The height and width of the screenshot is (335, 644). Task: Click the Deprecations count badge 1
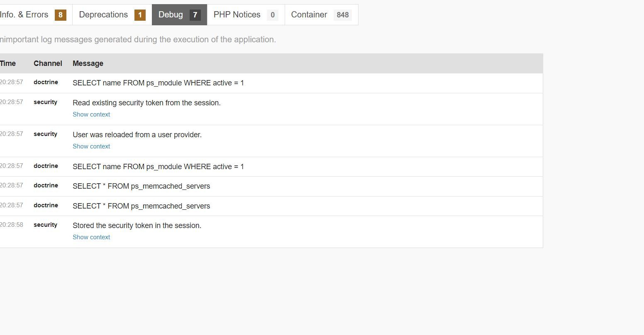coord(140,15)
